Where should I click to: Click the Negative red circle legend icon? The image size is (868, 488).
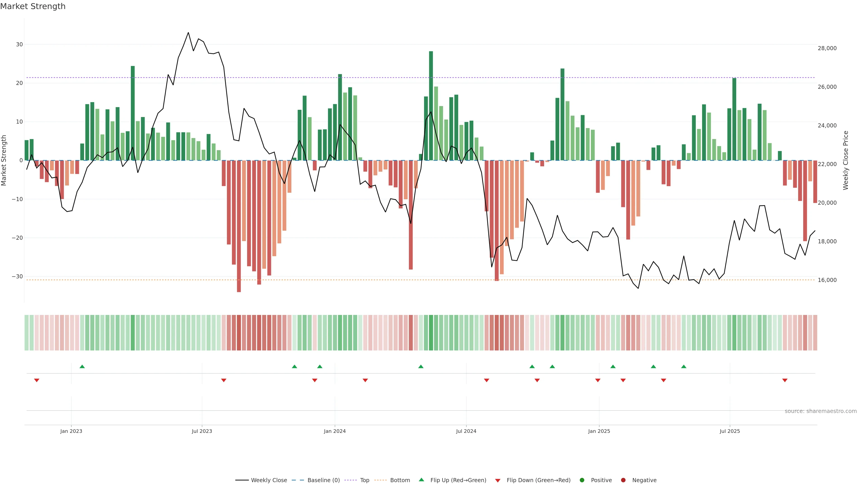(623, 480)
